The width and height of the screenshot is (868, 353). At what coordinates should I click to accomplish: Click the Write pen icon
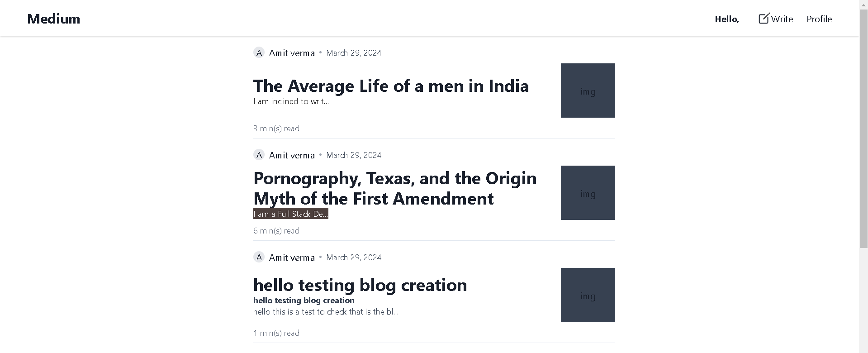click(763, 19)
